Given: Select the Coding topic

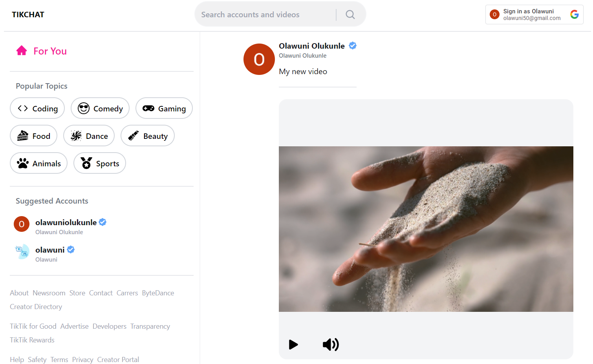Looking at the screenshot, I should (x=37, y=108).
